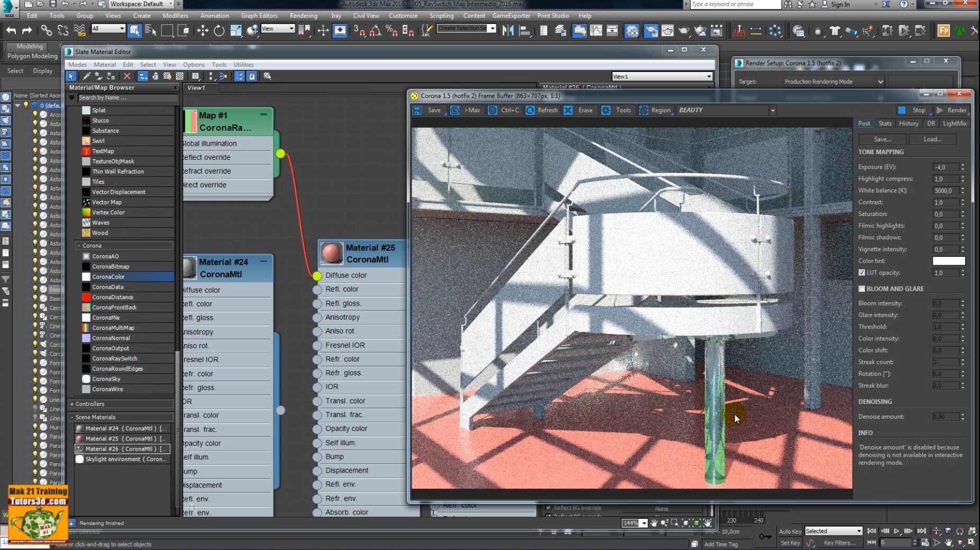Open the Rendering menu
Image resolution: width=980 pixels, height=550 pixels.
tap(303, 15)
